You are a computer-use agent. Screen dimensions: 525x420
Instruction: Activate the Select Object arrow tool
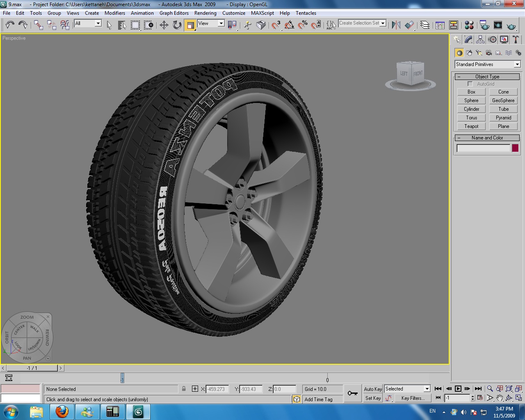point(109,25)
